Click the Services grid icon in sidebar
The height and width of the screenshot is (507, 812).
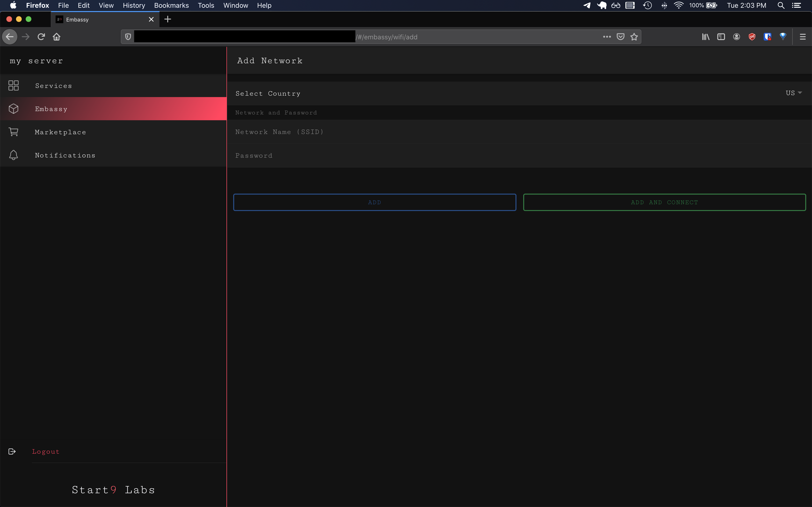(x=14, y=85)
